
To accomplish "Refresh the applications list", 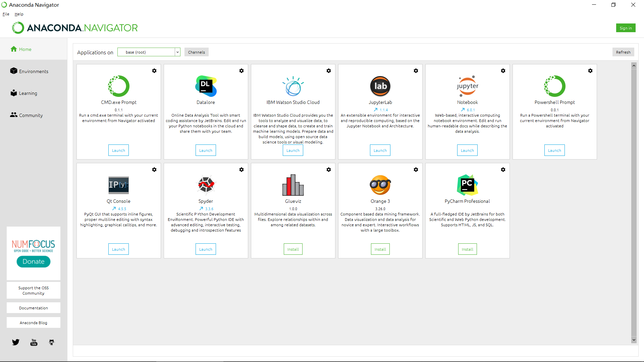I will 623,52.
